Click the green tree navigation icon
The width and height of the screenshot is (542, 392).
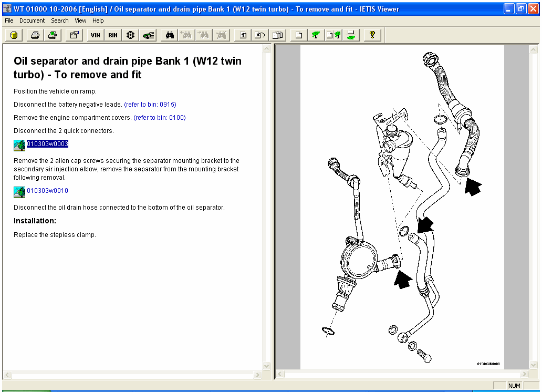(x=316, y=35)
